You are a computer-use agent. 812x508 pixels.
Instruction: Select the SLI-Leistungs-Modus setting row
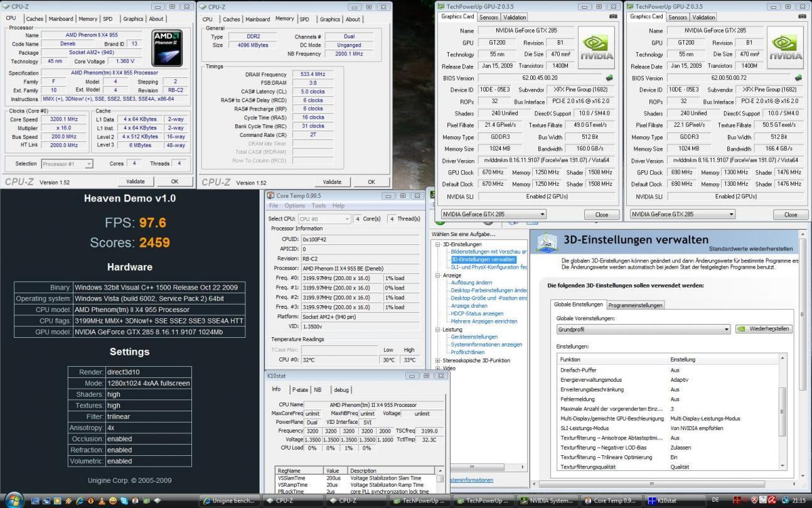point(668,428)
